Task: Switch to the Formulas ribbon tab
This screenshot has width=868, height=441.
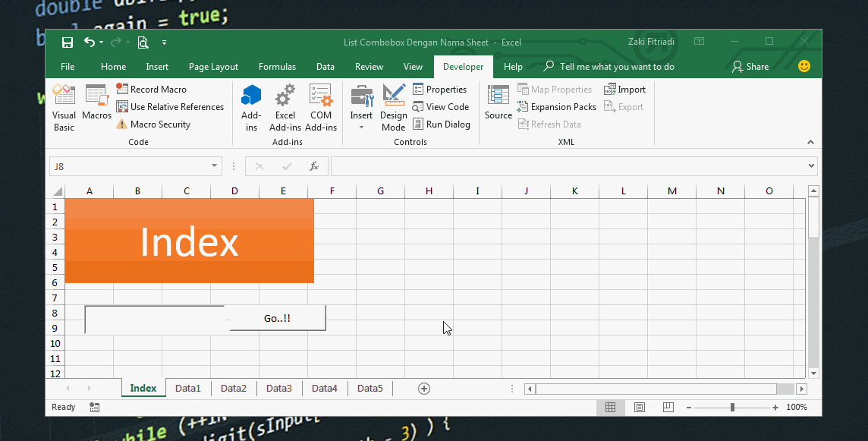Action: coord(277,67)
